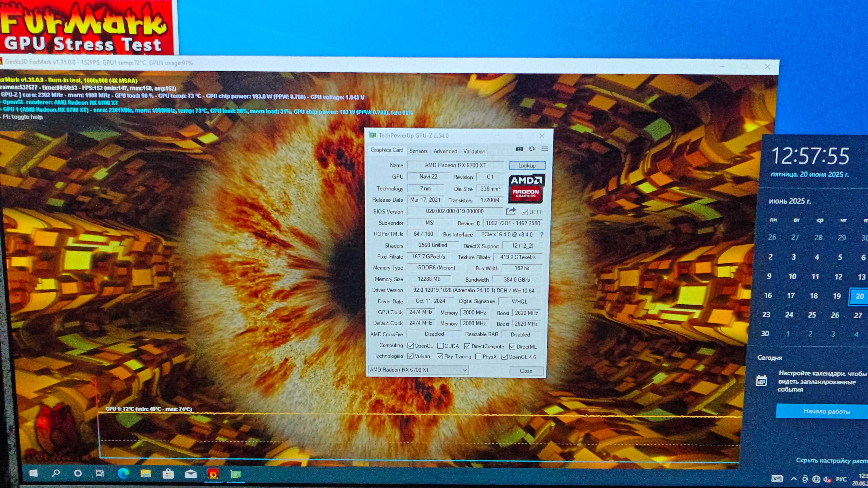
Task: Toggle the UEFI checkbox
Action: coord(525,212)
